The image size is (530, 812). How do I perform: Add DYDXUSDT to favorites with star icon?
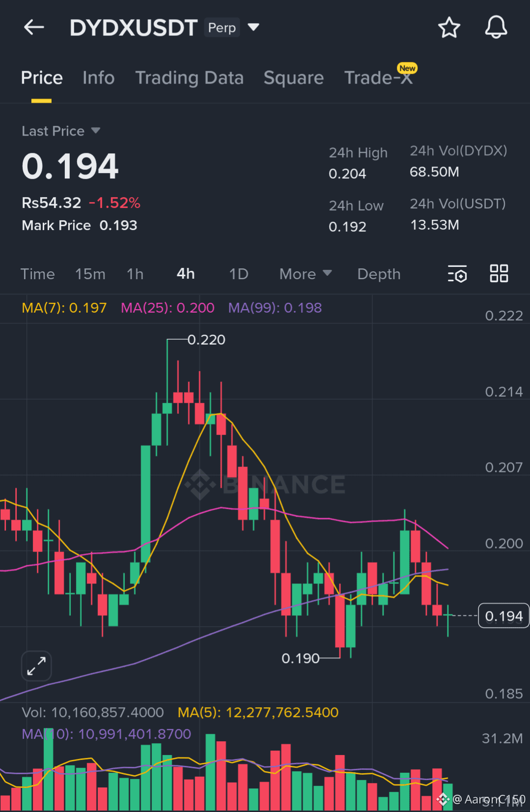(449, 28)
